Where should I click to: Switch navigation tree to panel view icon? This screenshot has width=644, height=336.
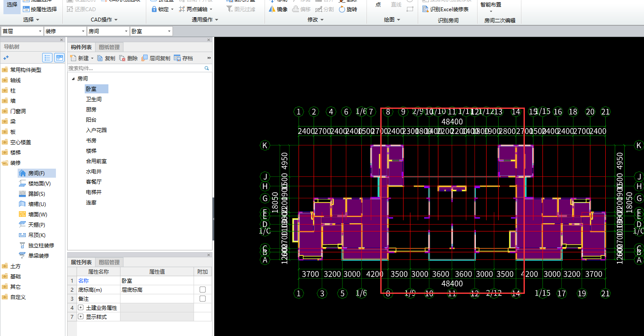(59, 58)
